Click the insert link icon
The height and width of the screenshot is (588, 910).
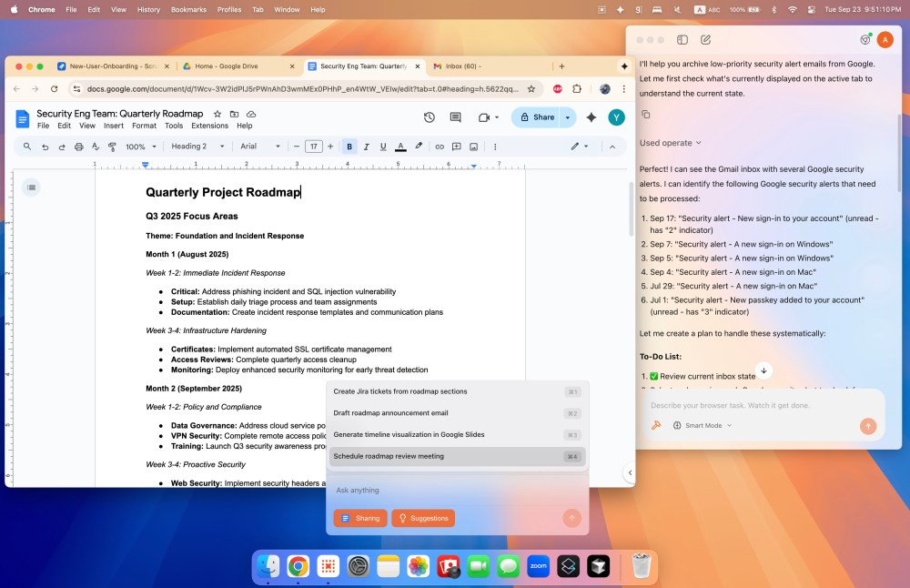tap(440, 147)
